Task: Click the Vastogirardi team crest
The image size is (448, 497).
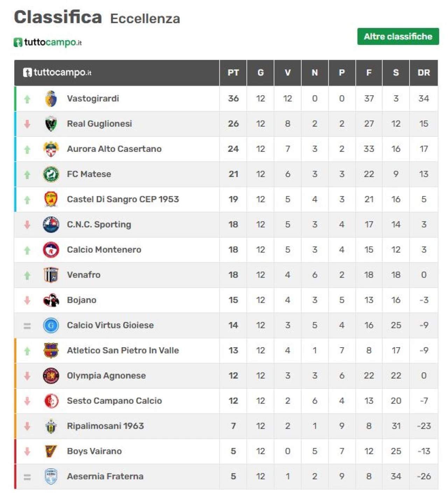Action: 51,99
